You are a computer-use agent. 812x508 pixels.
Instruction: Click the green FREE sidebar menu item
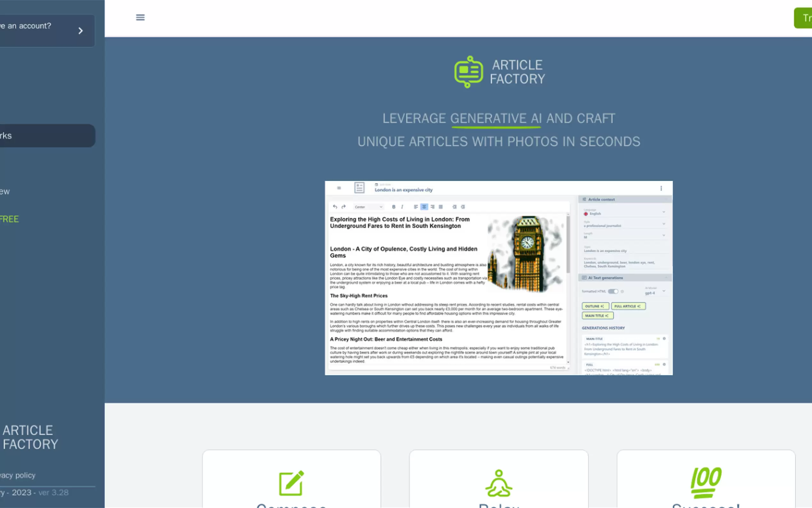[9, 219]
